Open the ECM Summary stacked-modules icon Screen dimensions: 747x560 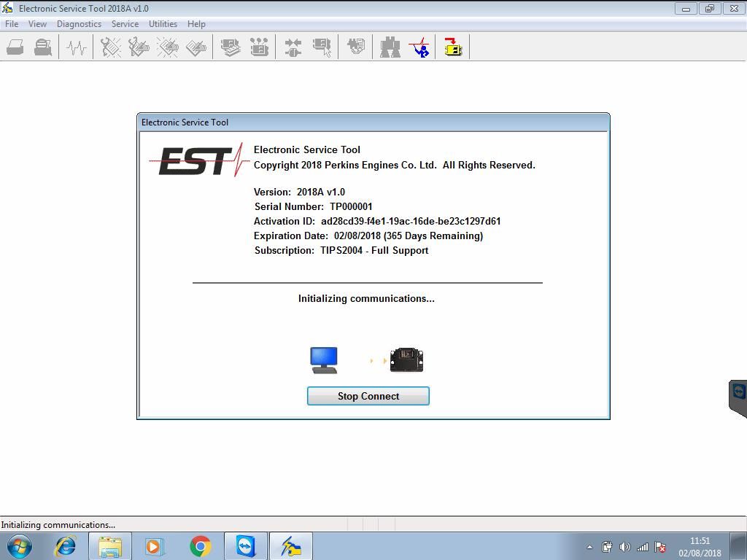tap(231, 47)
